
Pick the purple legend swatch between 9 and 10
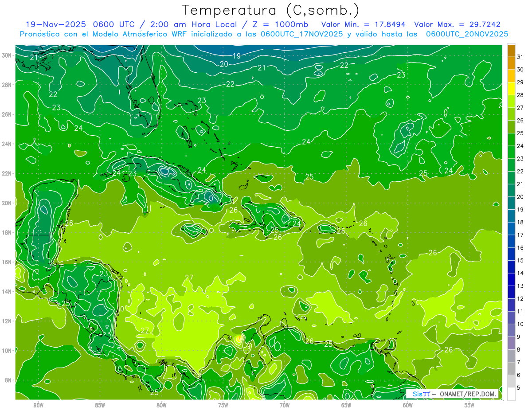511,331
